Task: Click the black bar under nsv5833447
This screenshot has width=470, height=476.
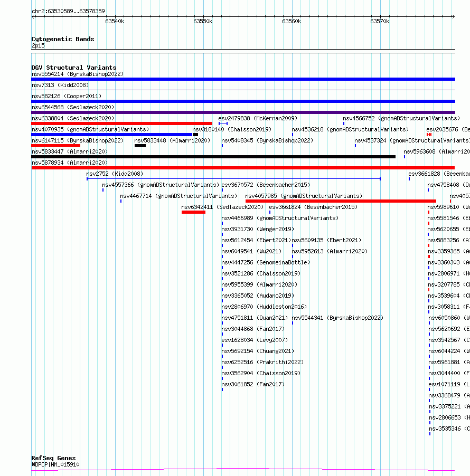Action: [213, 157]
